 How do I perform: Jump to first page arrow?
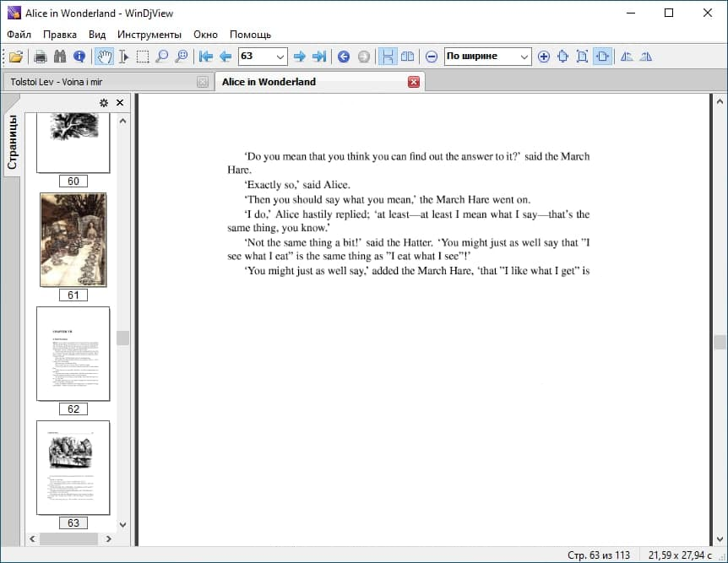(205, 57)
